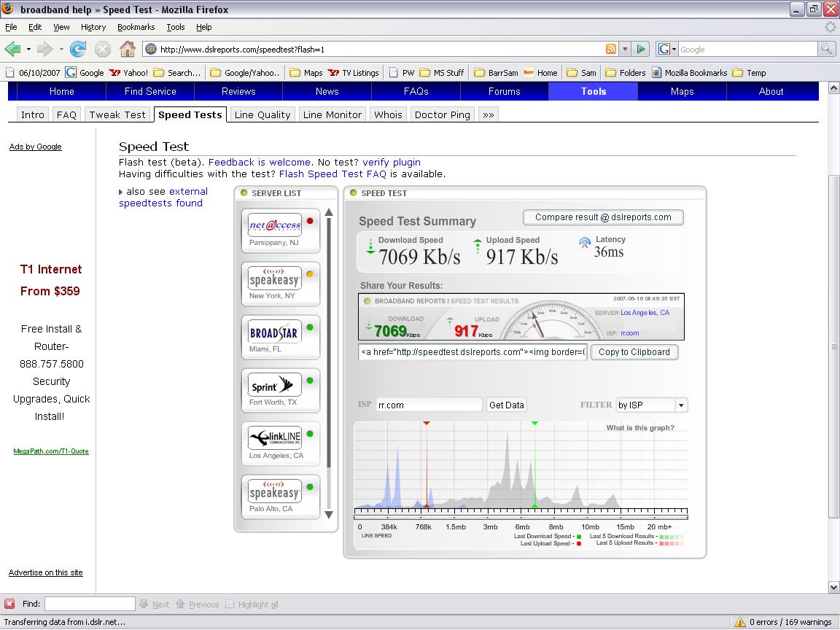Switch to the Tweak Test tab

(x=117, y=114)
